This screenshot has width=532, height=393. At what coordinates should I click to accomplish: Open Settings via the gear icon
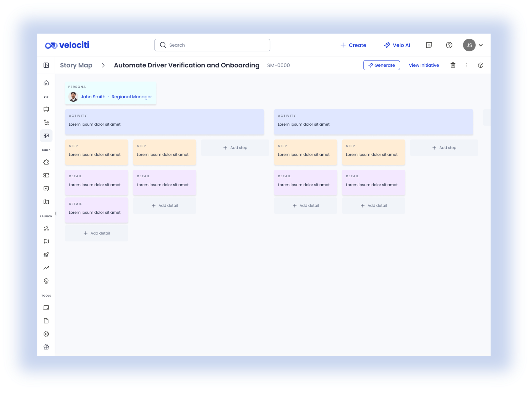click(46, 334)
